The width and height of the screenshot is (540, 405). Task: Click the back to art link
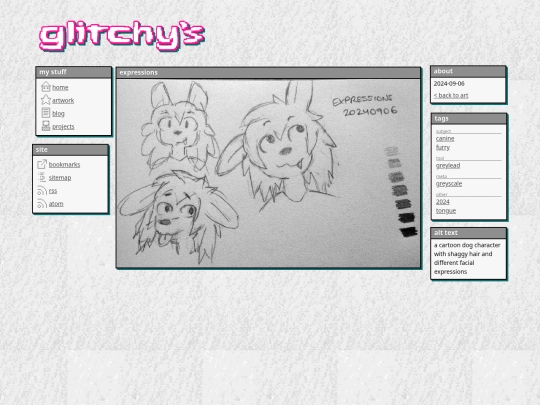(451, 95)
